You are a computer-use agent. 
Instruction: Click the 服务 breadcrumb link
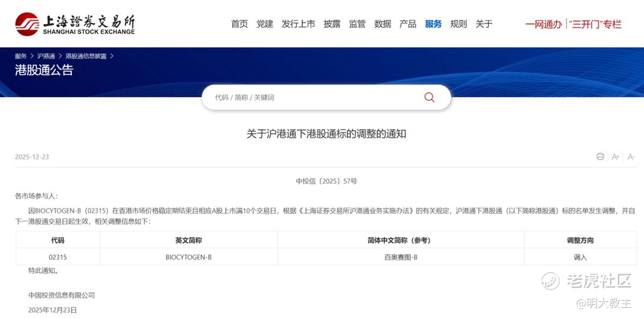[21, 56]
